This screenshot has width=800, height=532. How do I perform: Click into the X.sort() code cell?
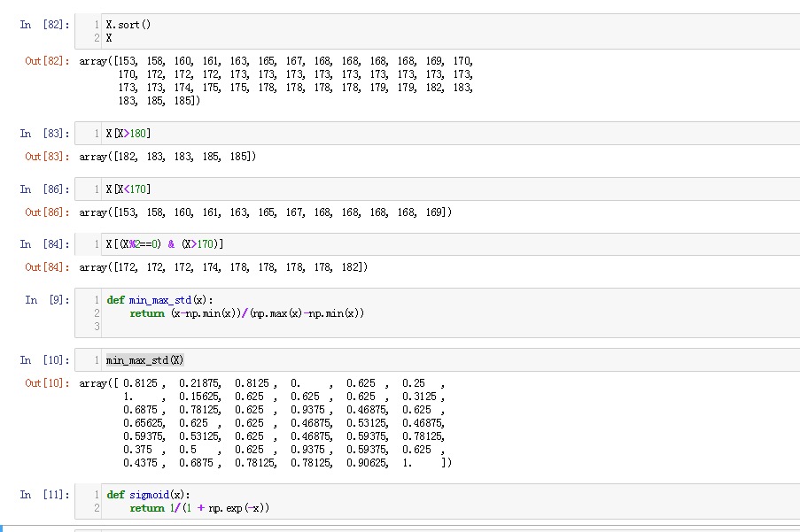point(443,31)
